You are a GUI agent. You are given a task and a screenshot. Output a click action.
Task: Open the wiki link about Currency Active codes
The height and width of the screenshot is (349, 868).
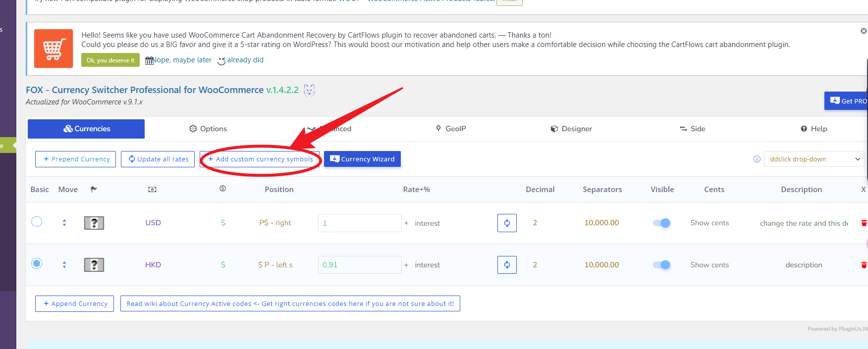[x=290, y=303]
